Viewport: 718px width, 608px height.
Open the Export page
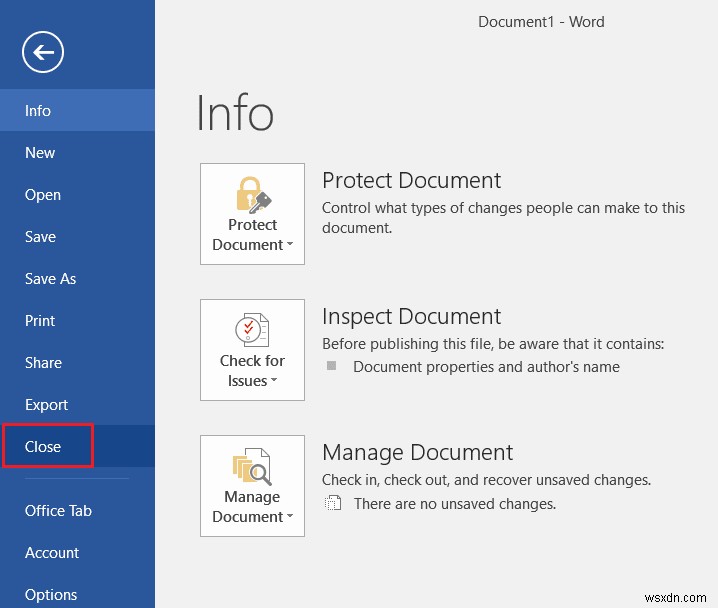coord(77,405)
